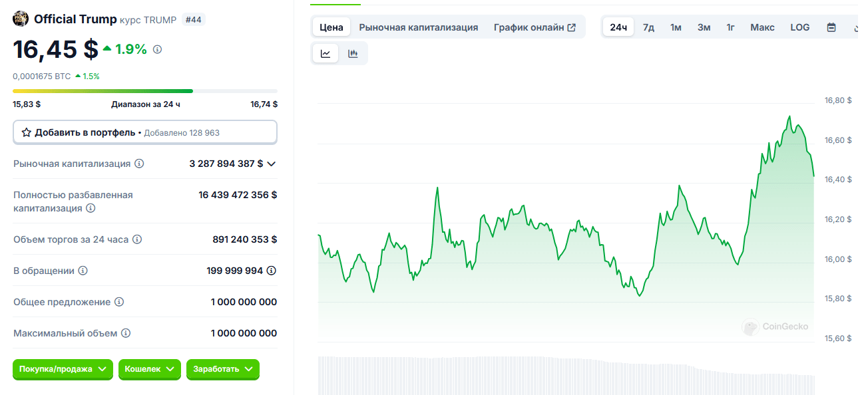Open График онлайн in new window
Image resolution: width=868 pixels, height=395 pixels.
(535, 27)
